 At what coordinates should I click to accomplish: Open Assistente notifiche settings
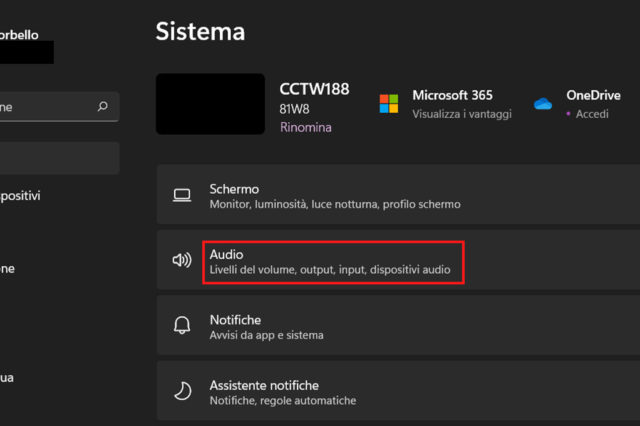click(x=400, y=392)
